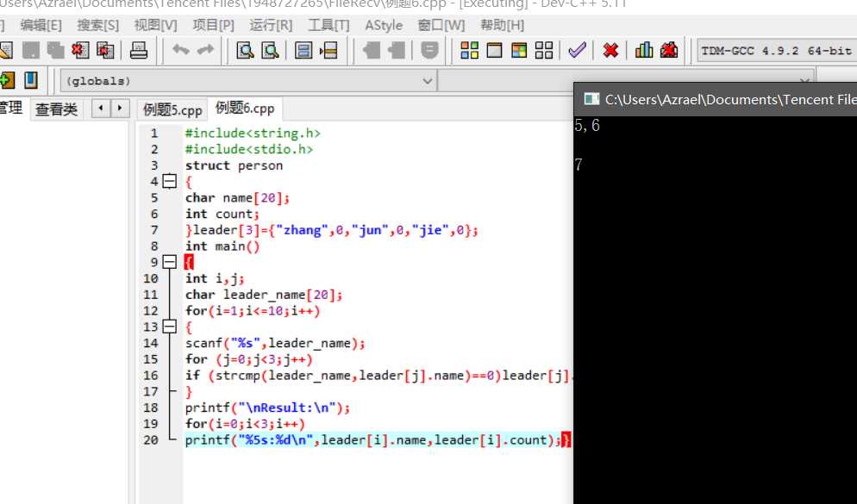Open Replace with the second magnifier icon
This screenshot has height=504, width=857.
pos(270,51)
